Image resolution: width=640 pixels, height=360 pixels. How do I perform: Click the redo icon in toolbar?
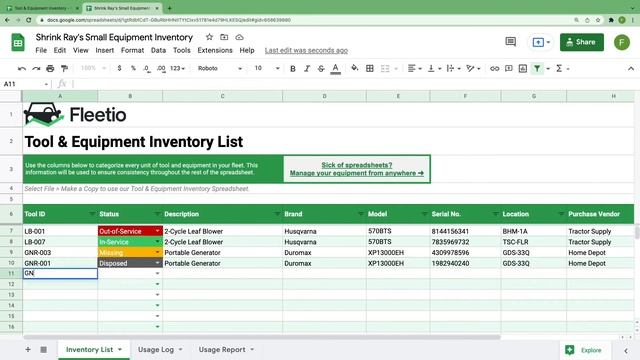tap(36, 69)
